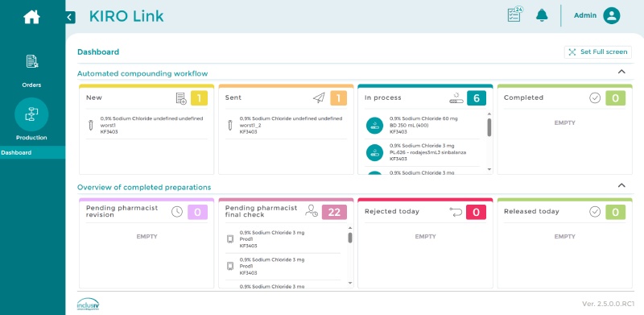Click round icon for BD 350 mL item
Viewport: 644px width, 315px height.
point(374,126)
